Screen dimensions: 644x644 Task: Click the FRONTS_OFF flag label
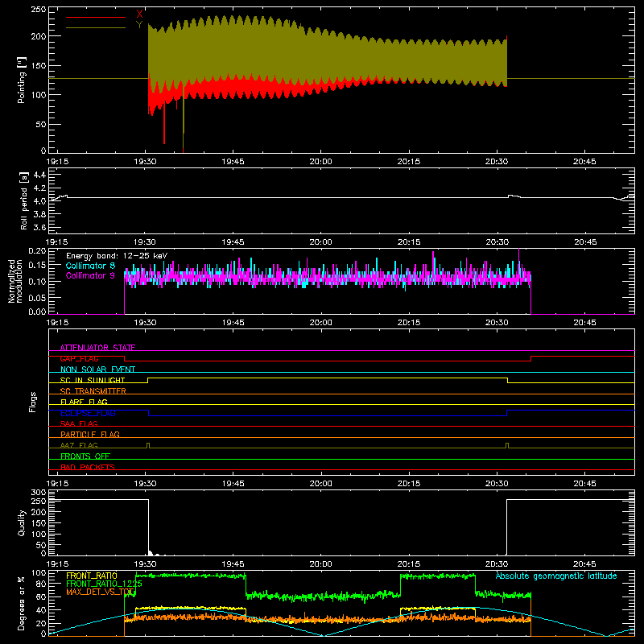pyautogui.click(x=85, y=456)
